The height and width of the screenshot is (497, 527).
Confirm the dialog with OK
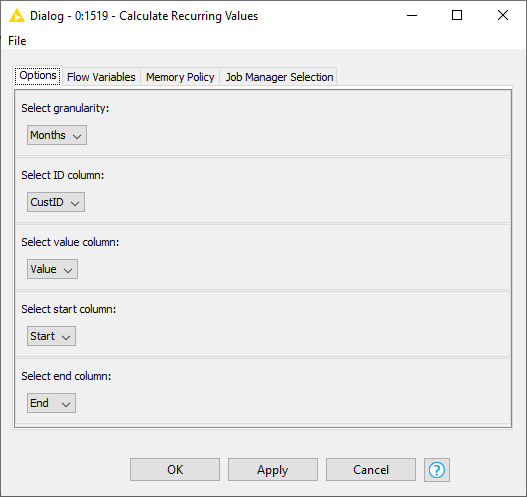pyautogui.click(x=175, y=469)
